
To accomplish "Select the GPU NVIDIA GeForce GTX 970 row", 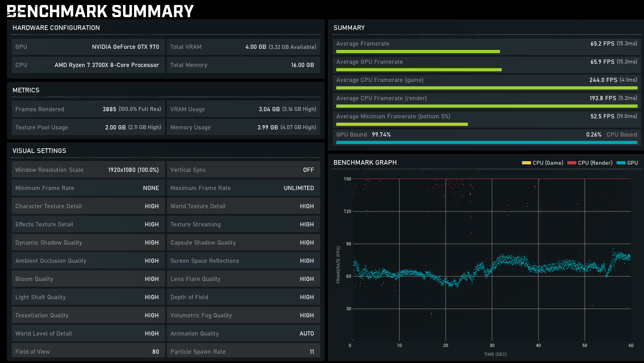I will (x=88, y=47).
